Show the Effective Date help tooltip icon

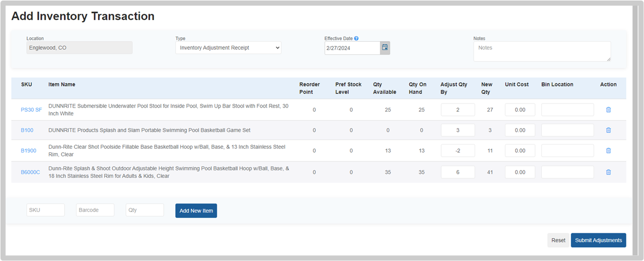click(356, 38)
